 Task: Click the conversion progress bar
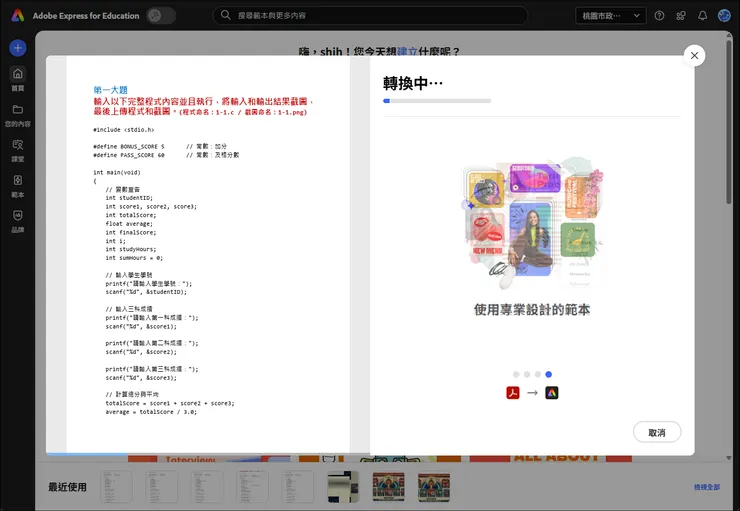(437, 101)
